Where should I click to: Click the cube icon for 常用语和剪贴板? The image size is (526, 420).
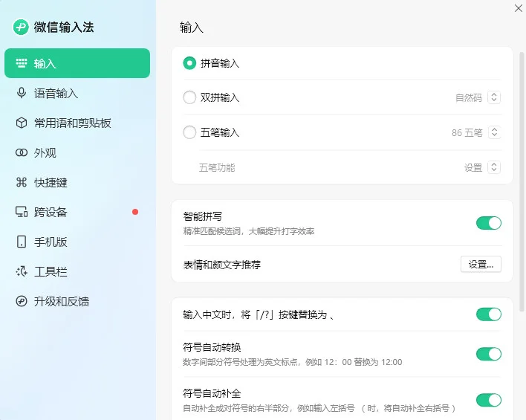point(22,123)
